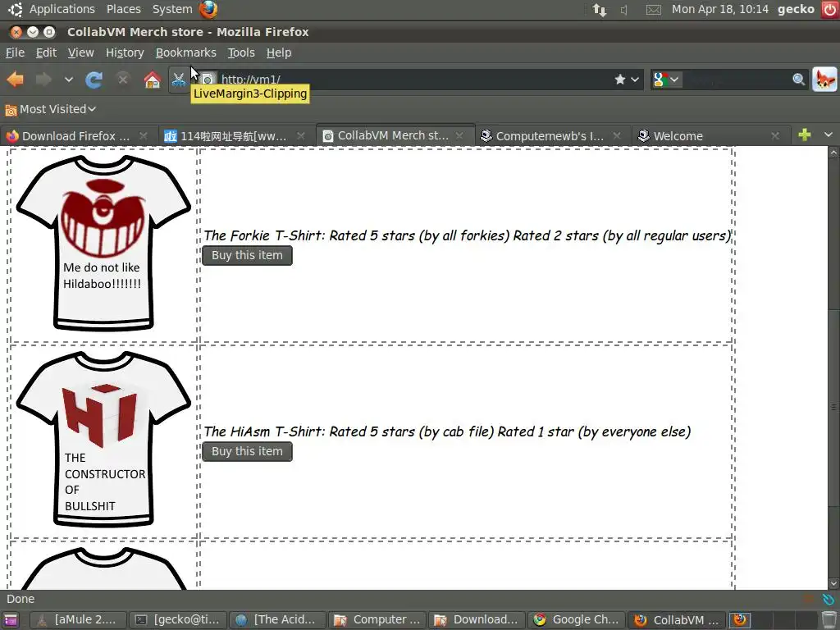Close the 114啦网址导航 tab
Screen dimensions: 840x630
[x=301, y=136]
